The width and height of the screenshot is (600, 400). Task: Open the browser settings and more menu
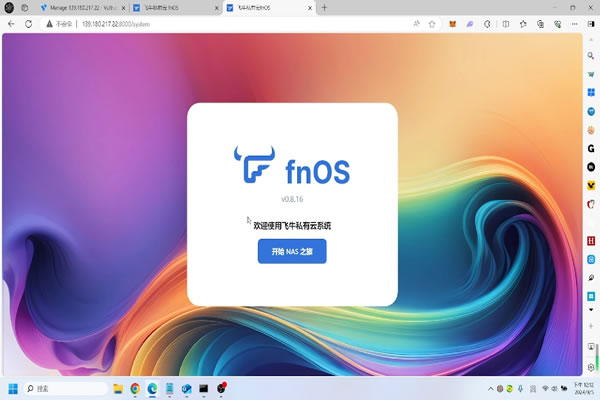click(x=572, y=23)
